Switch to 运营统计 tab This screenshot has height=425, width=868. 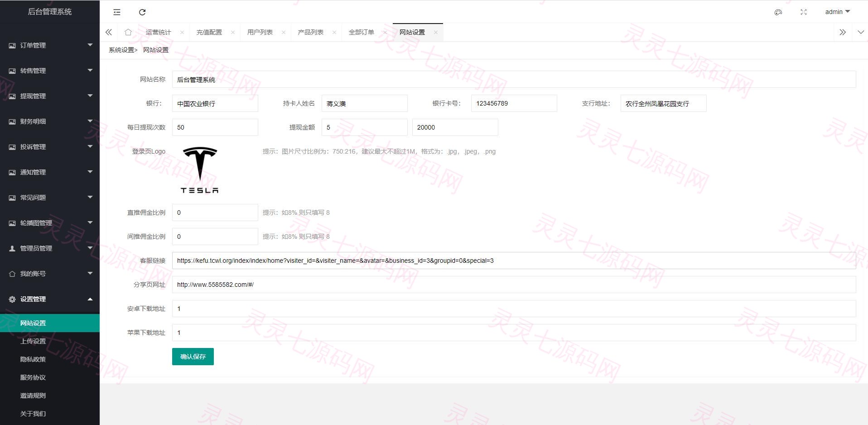pyautogui.click(x=159, y=32)
